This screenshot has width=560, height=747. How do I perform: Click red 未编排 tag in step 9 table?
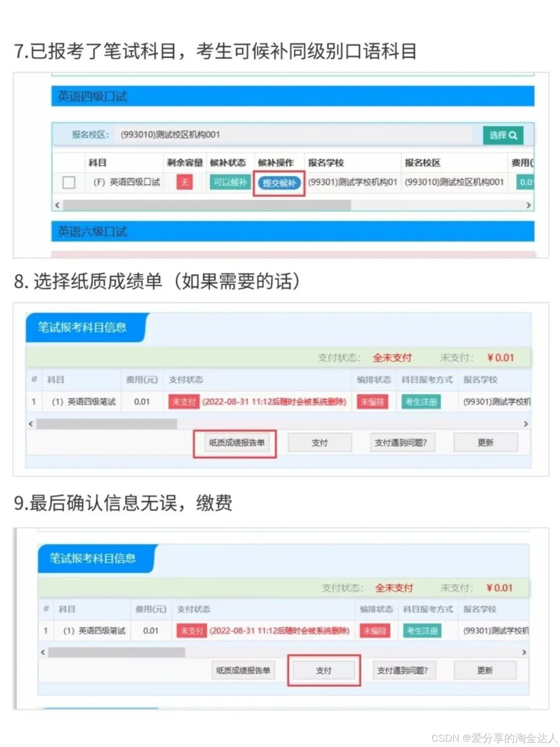coord(375,631)
